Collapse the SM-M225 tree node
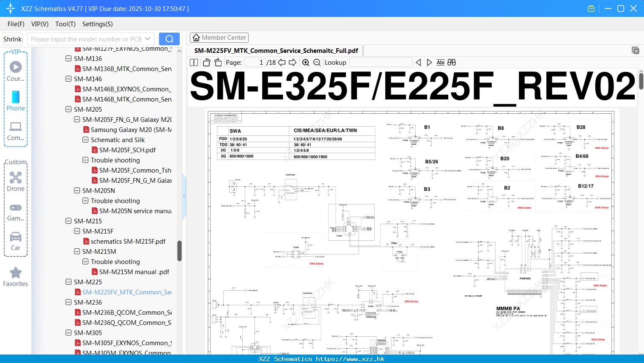The image size is (644, 363). pyautogui.click(x=69, y=282)
